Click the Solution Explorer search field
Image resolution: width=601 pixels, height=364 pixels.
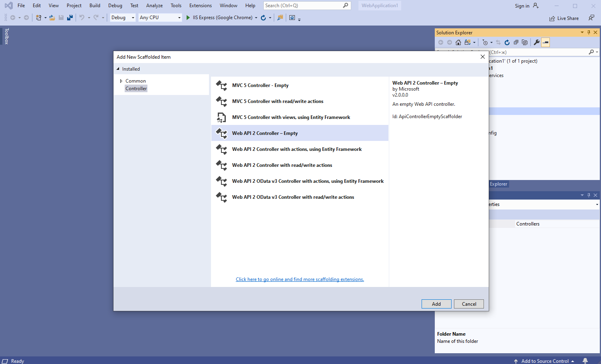coord(537,52)
